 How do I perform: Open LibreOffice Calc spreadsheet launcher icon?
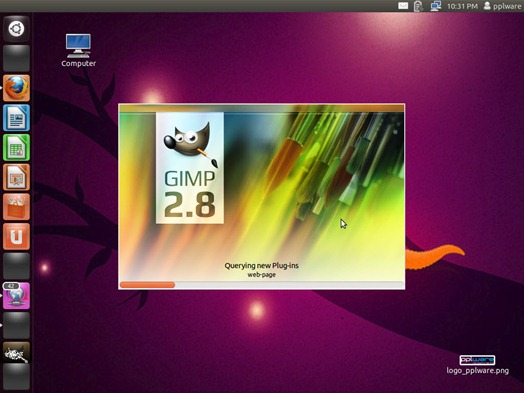16,147
